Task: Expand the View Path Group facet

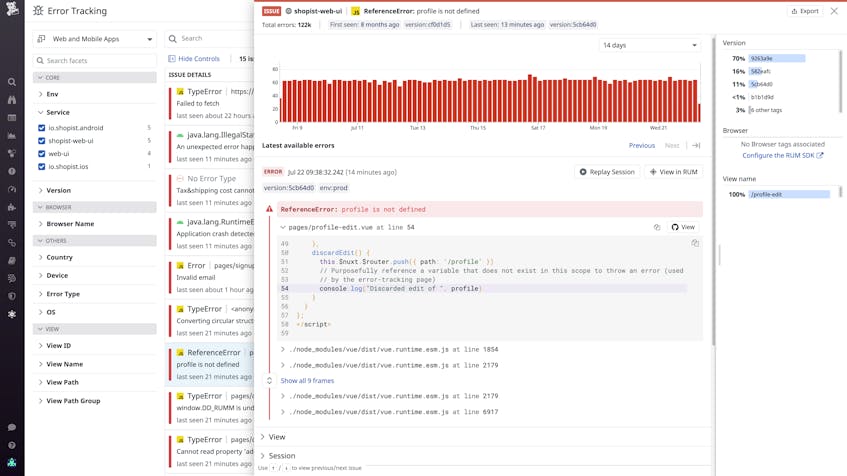Action: click(x=69, y=401)
